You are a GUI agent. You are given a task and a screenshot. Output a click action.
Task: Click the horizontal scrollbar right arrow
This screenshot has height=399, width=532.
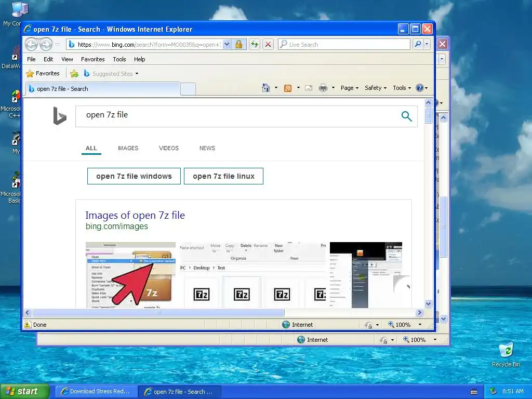(x=419, y=312)
